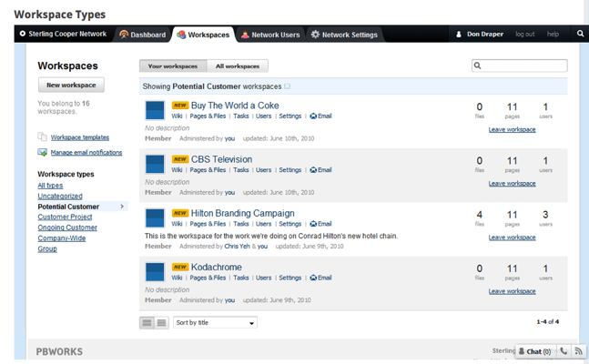Image resolution: width=589 pixels, height=364 pixels.
Task: Open Hilton Branding Campaign workspace
Action: click(243, 213)
